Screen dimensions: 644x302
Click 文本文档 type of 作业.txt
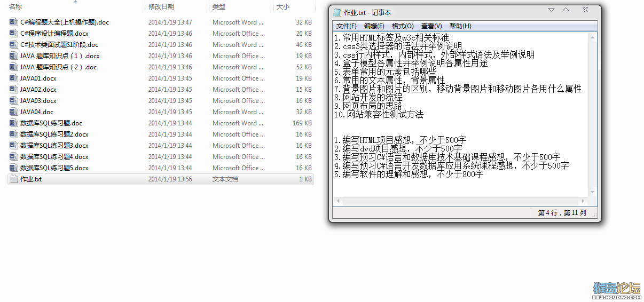(x=225, y=179)
